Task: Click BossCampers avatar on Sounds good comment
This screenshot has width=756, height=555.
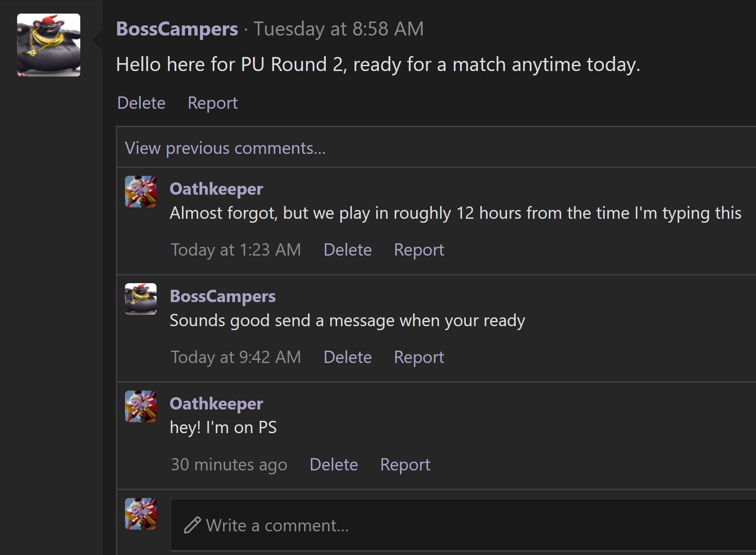Action: pos(141,299)
